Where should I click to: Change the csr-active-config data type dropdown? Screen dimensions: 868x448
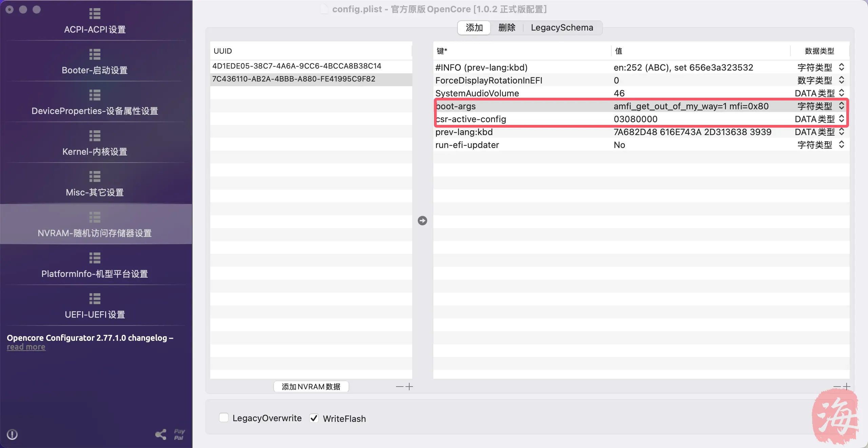coord(841,119)
